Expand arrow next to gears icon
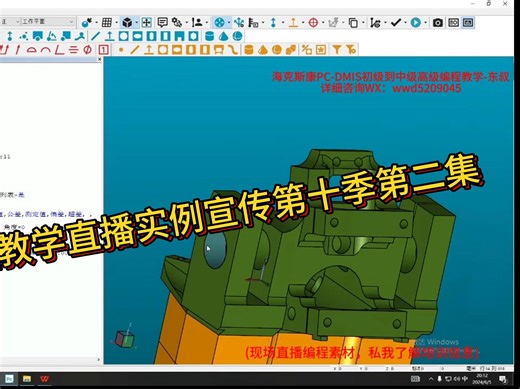 186,23
